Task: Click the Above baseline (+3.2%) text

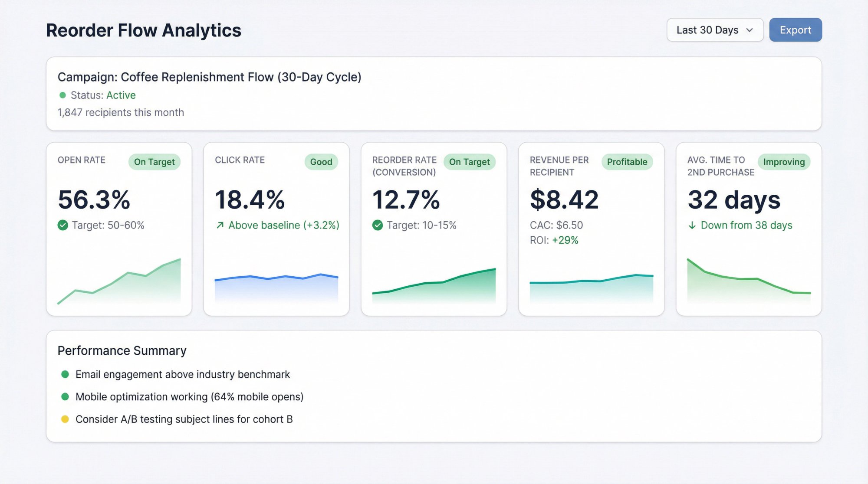Action: click(x=284, y=225)
